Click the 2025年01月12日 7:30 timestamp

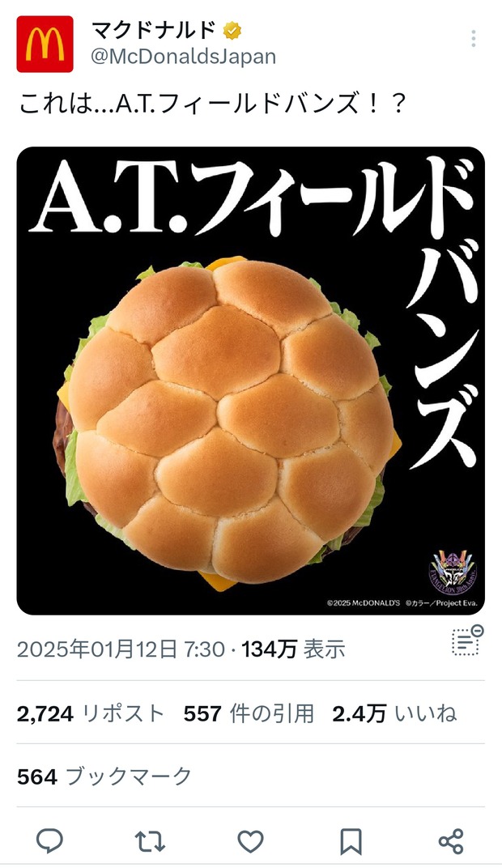[121, 649]
